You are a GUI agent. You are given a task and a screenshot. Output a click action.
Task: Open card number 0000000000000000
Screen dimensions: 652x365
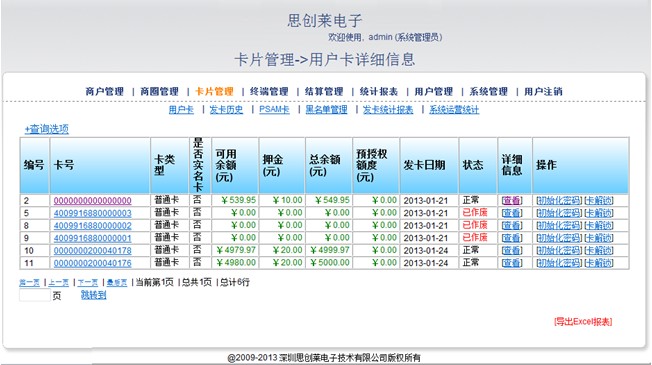(x=93, y=201)
